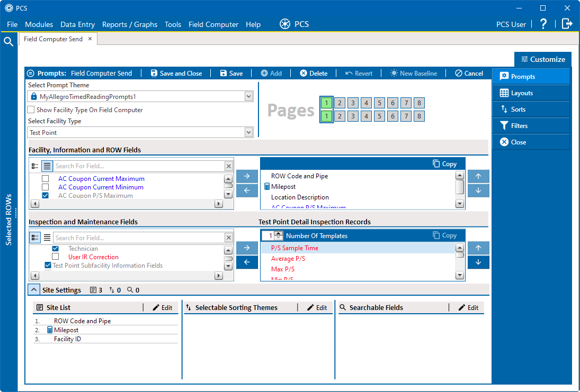The width and height of the screenshot is (580, 392).
Task: Close the Field Computer Send tab
Action: coord(90,39)
